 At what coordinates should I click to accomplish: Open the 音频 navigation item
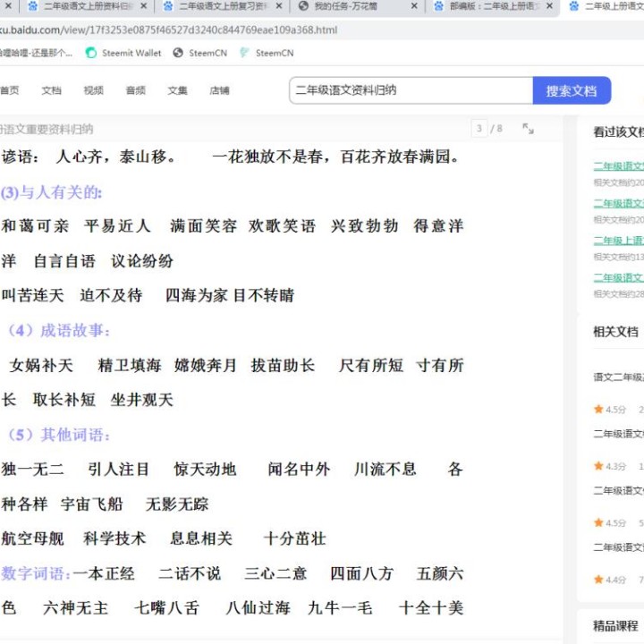coord(135,90)
